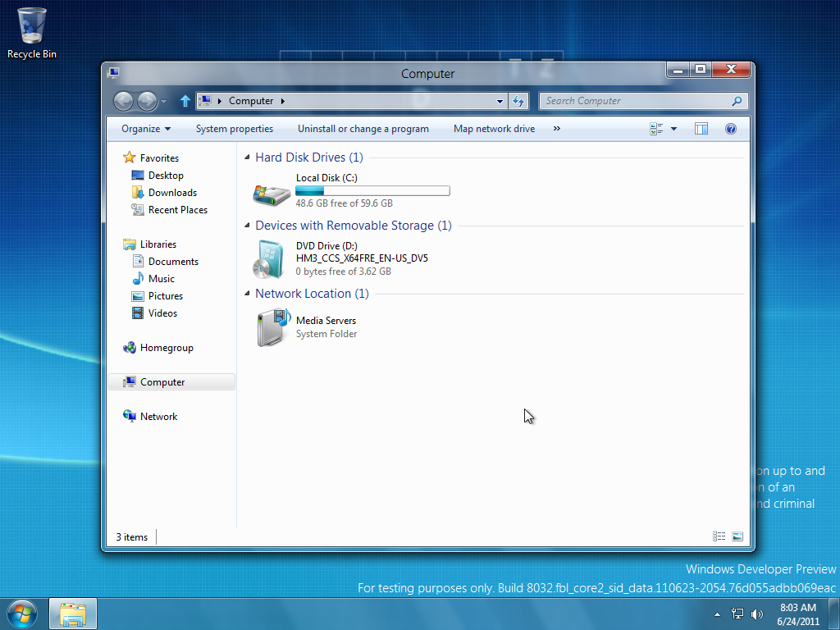Click the Up one level arrow
Viewport: 840px width, 630px height.
[x=185, y=101]
